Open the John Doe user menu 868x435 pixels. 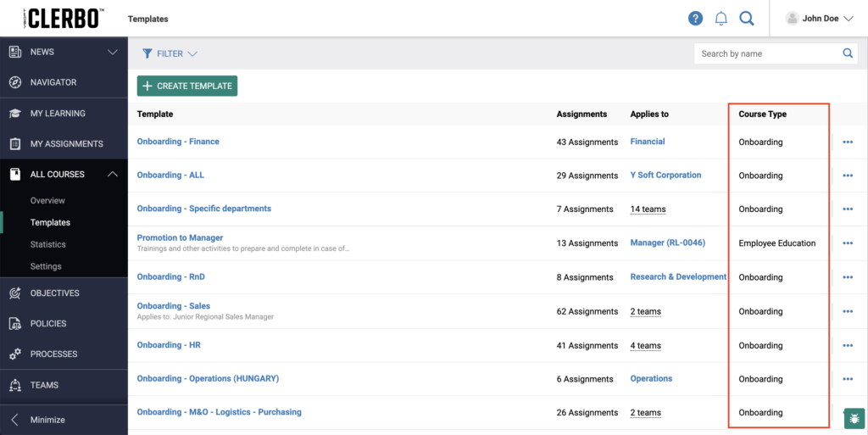(x=820, y=19)
